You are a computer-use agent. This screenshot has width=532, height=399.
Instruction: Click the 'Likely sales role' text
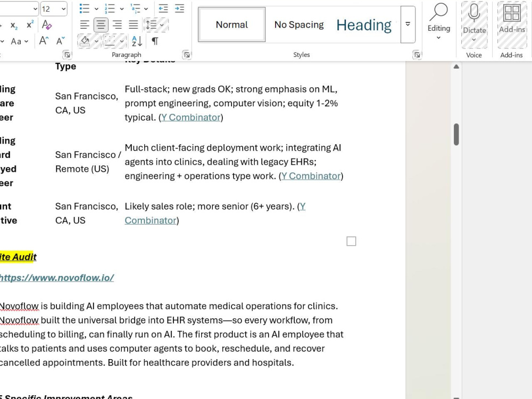click(160, 206)
